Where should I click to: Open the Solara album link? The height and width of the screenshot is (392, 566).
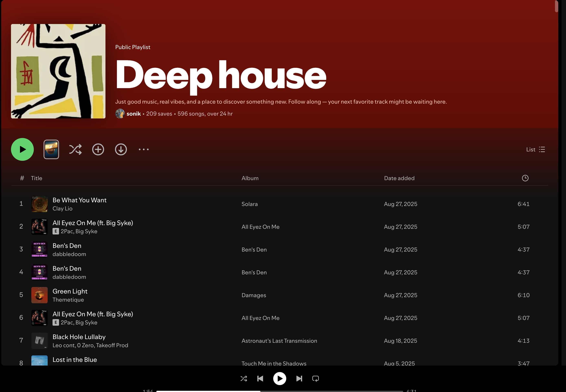pos(250,204)
